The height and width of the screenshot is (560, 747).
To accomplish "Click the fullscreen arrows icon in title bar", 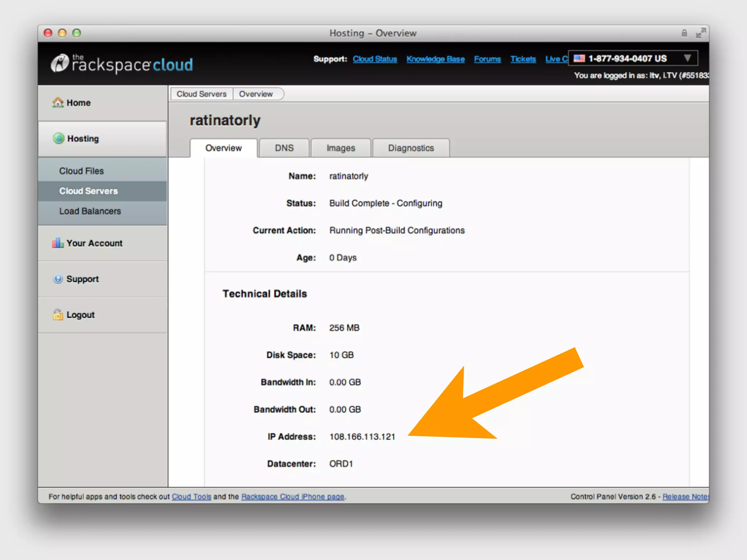I will 700,33.
